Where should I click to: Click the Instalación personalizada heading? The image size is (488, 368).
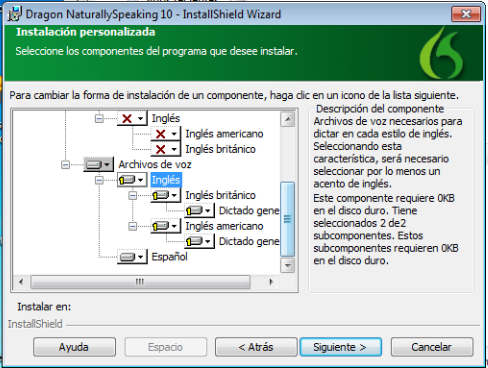86,32
